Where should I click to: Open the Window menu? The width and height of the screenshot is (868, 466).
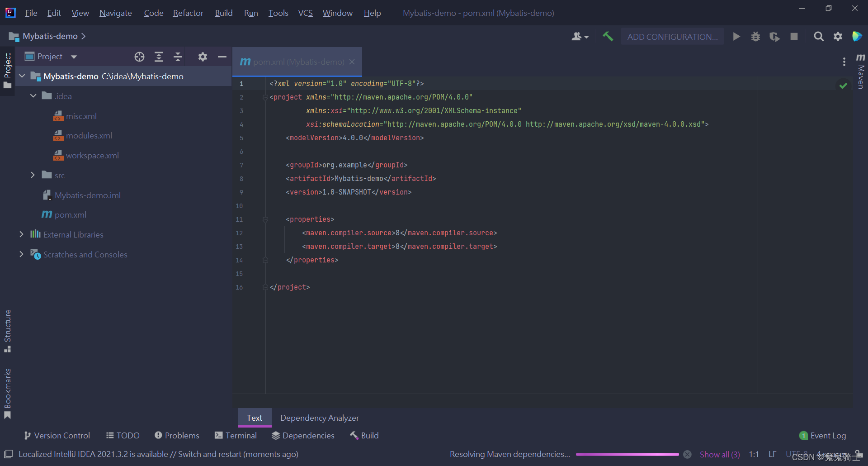pos(337,13)
